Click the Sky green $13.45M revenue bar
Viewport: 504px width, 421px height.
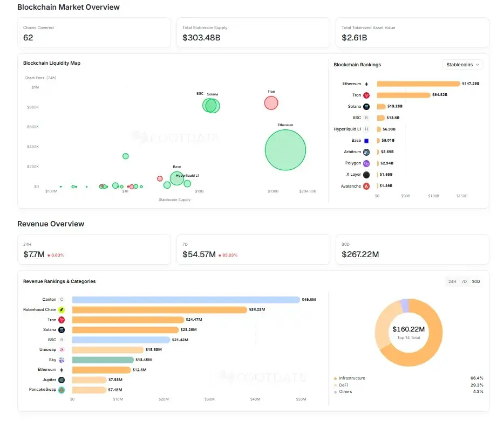pyautogui.click(x=103, y=360)
